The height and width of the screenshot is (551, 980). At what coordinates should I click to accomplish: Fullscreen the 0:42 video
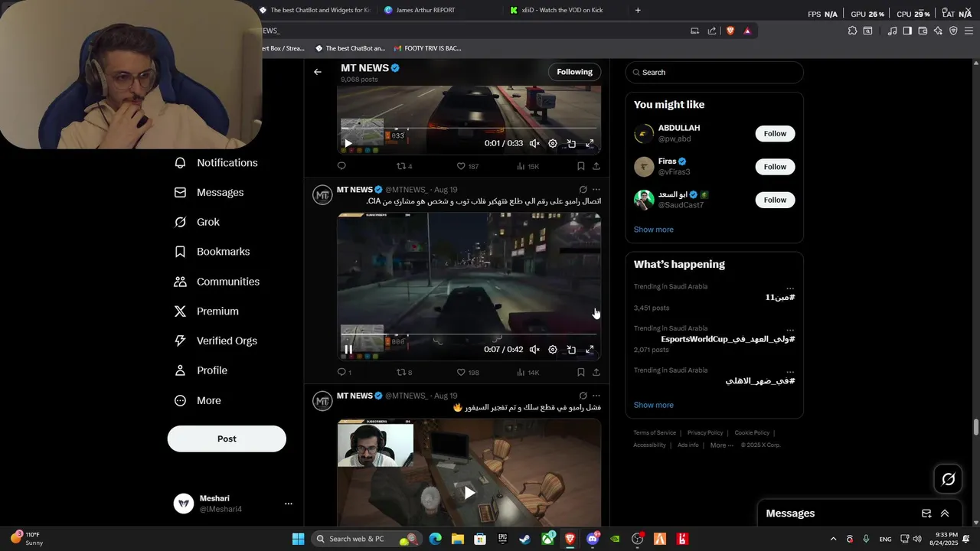590,350
